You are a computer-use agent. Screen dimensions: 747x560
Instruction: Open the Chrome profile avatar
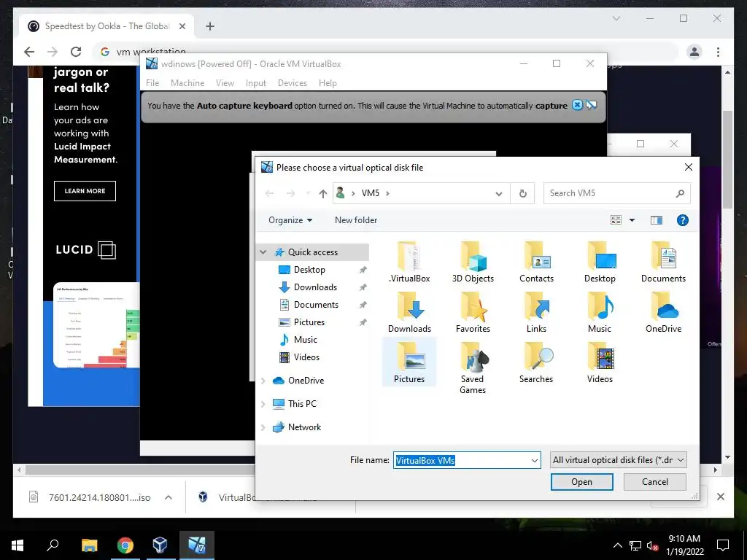click(694, 52)
